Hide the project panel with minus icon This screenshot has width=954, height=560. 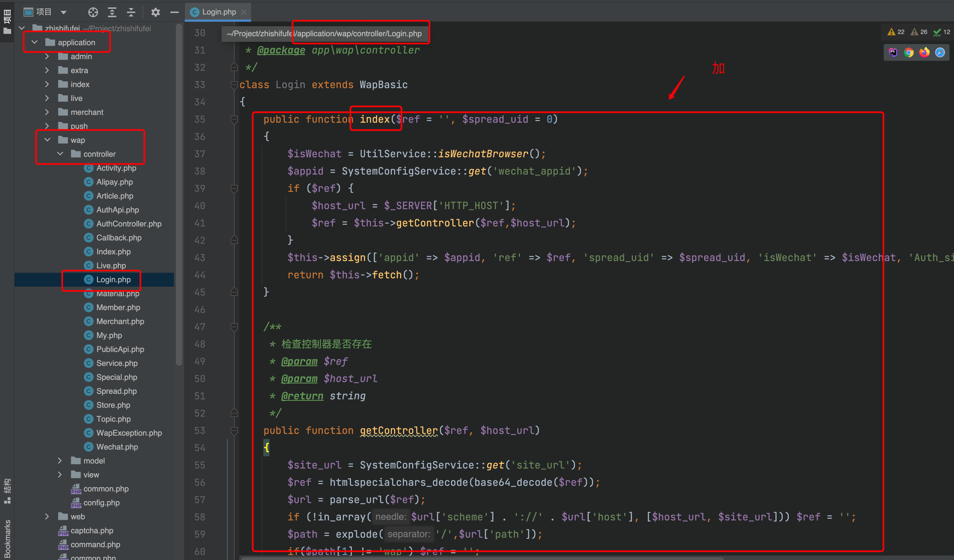pos(174,13)
